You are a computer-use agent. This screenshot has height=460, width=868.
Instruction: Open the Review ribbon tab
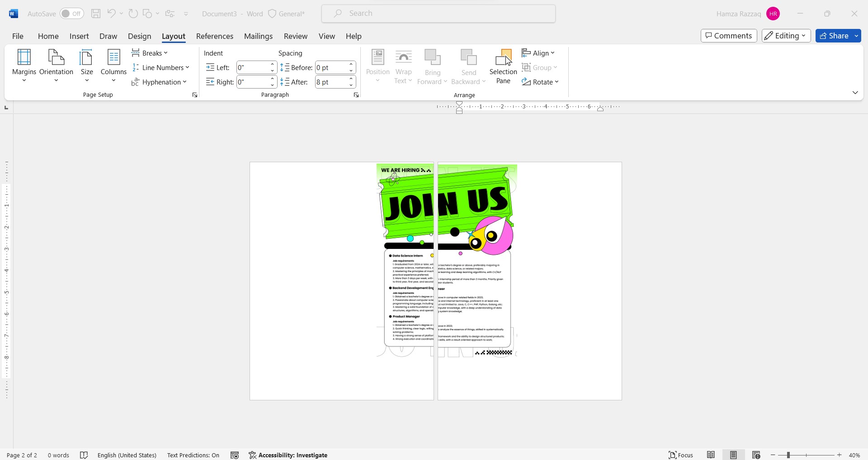pyautogui.click(x=295, y=36)
